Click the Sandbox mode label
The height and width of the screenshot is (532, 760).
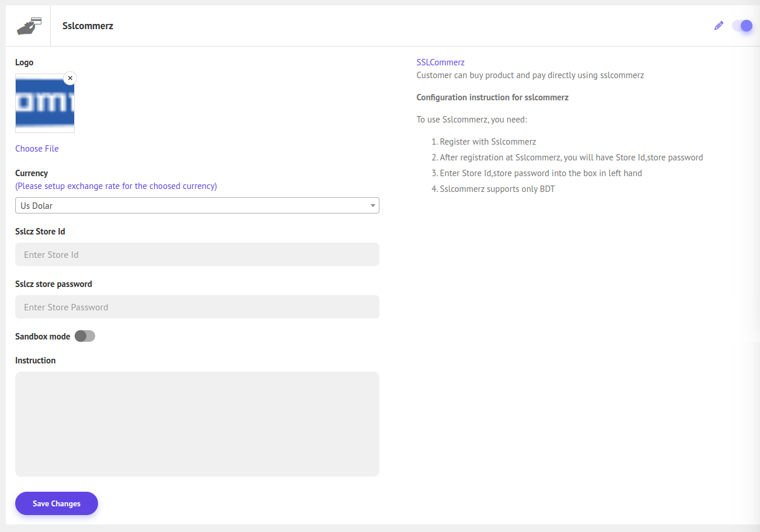(43, 337)
